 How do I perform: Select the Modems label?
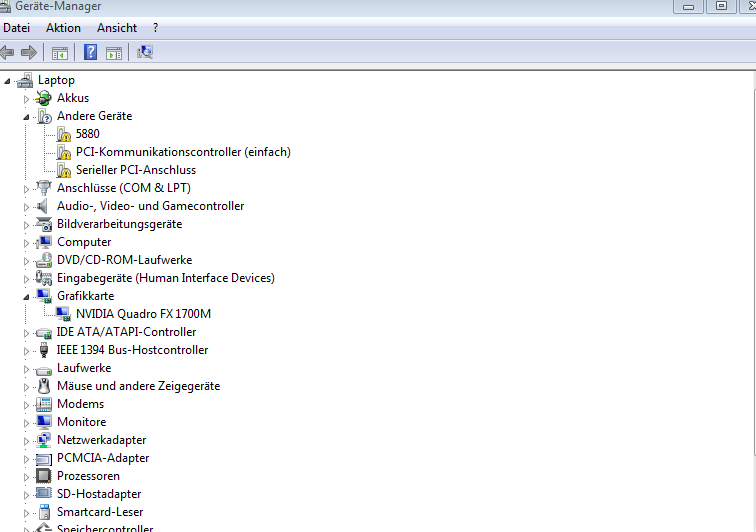click(81, 404)
